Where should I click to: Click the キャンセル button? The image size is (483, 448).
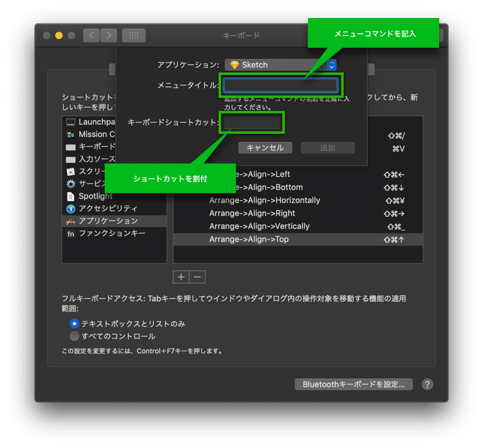(x=265, y=147)
